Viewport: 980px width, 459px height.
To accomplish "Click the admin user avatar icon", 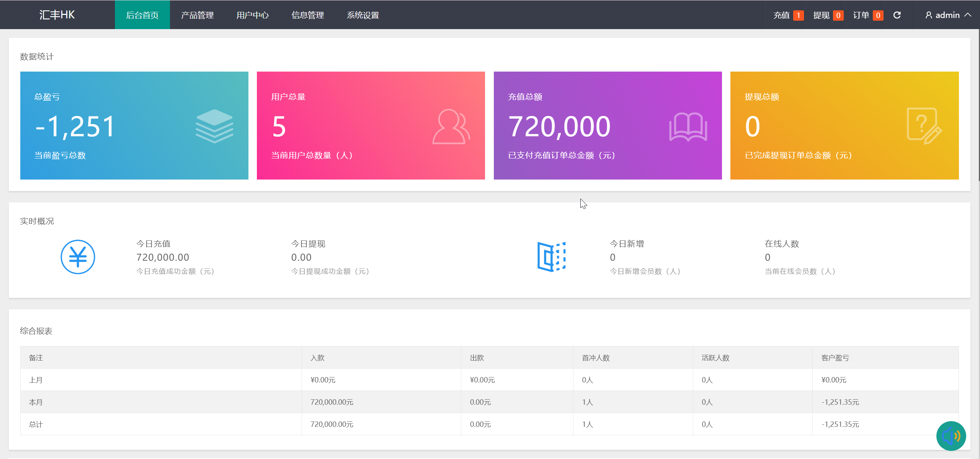I will pos(928,15).
